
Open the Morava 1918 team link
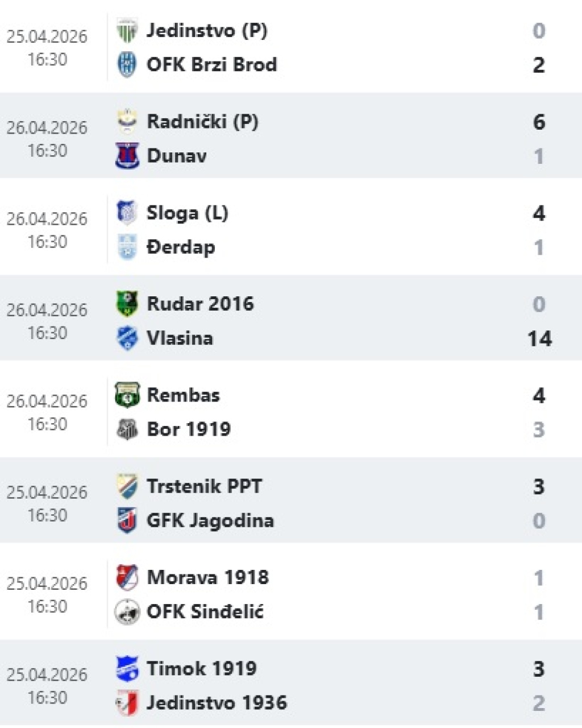[x=207, y=578]
